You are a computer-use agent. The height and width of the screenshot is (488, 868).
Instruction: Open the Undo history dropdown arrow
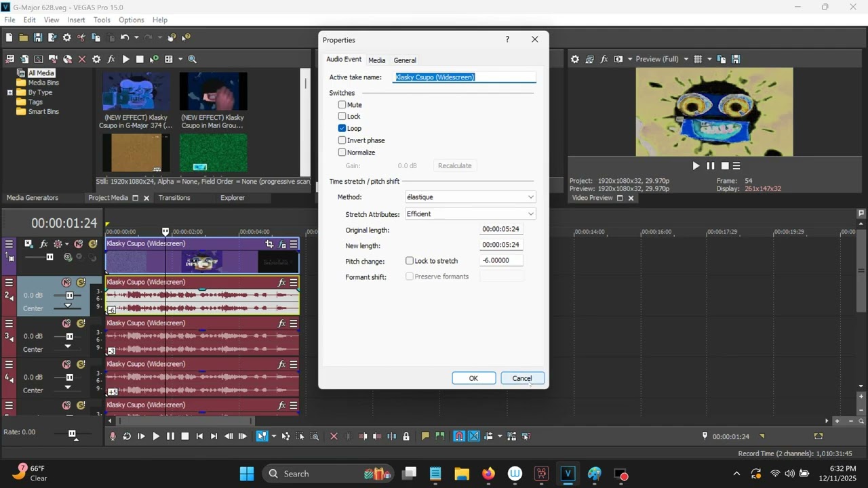136,38
